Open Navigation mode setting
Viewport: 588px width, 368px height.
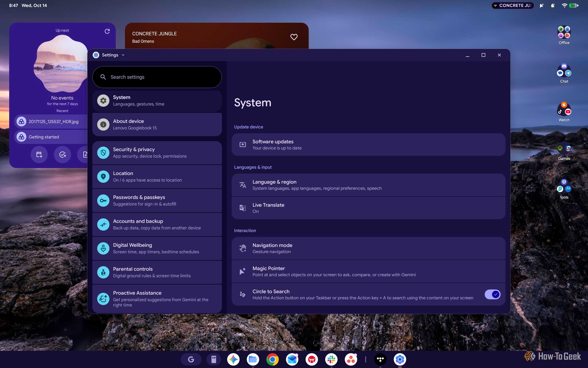tap(368, 248)
